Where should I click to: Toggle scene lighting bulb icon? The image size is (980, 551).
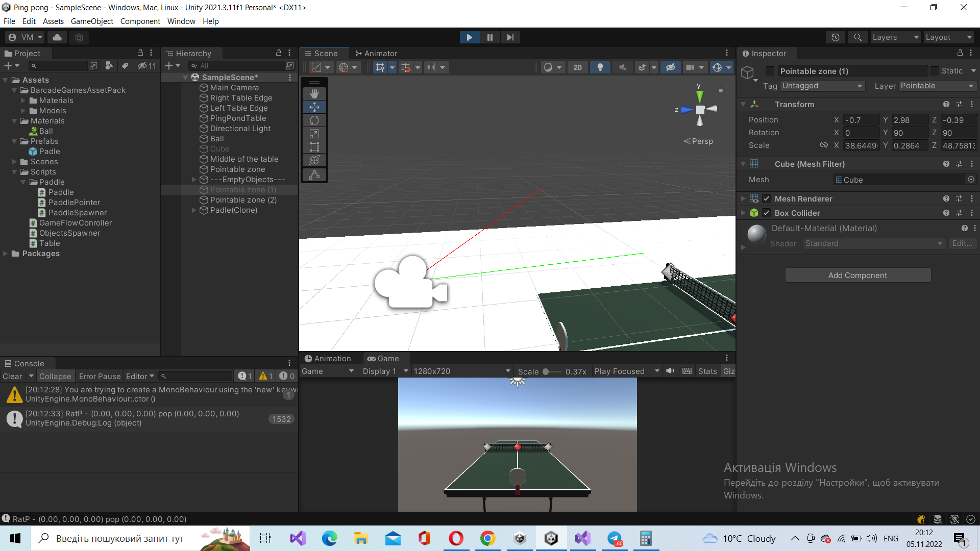tap(600, 67)
